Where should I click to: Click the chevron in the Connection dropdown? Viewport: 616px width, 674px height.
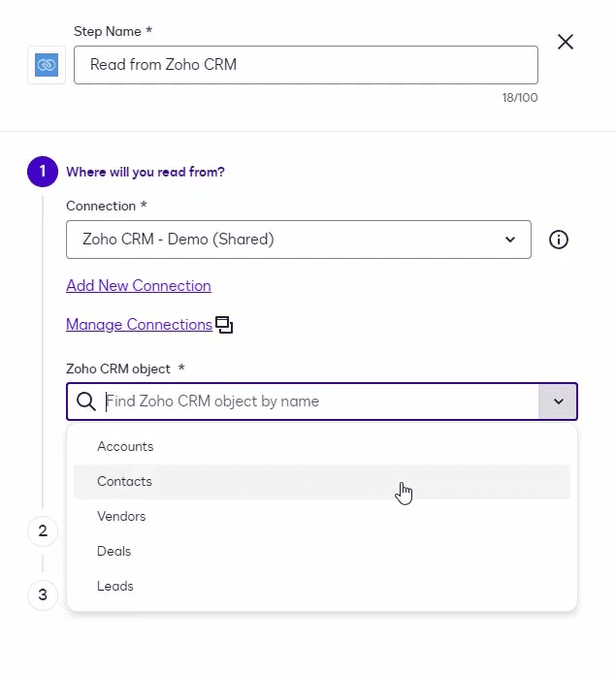click(510, 240)
